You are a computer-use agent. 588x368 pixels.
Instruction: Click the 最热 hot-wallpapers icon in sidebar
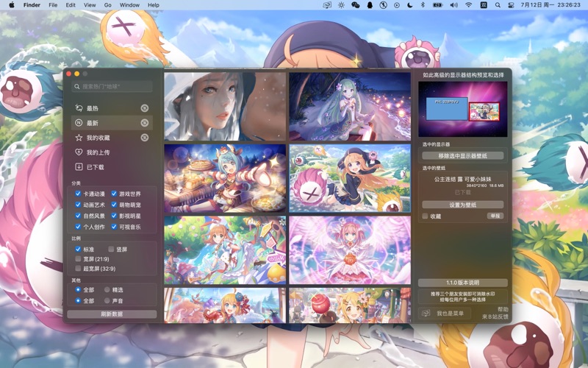79,108
